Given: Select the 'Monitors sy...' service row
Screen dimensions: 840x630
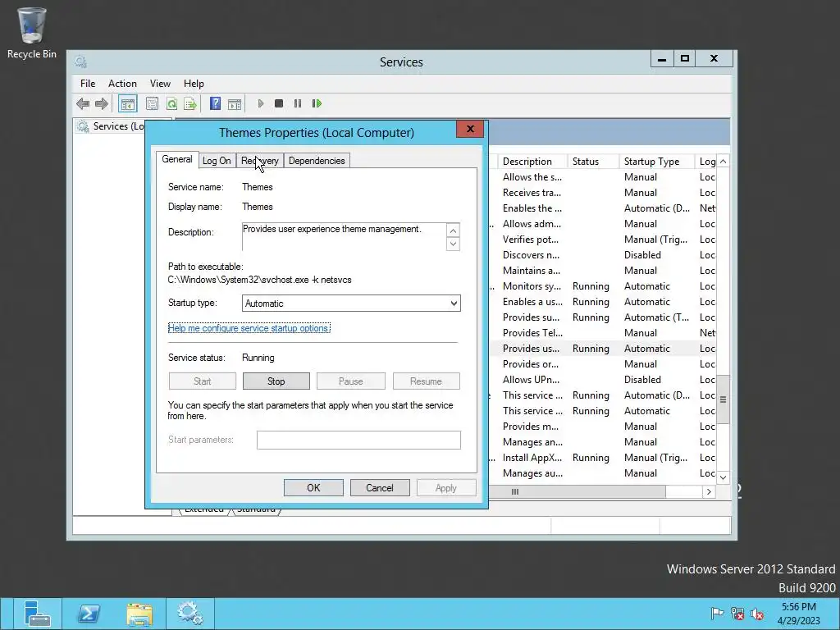Looking at the screenshot, I should [603, 286].
